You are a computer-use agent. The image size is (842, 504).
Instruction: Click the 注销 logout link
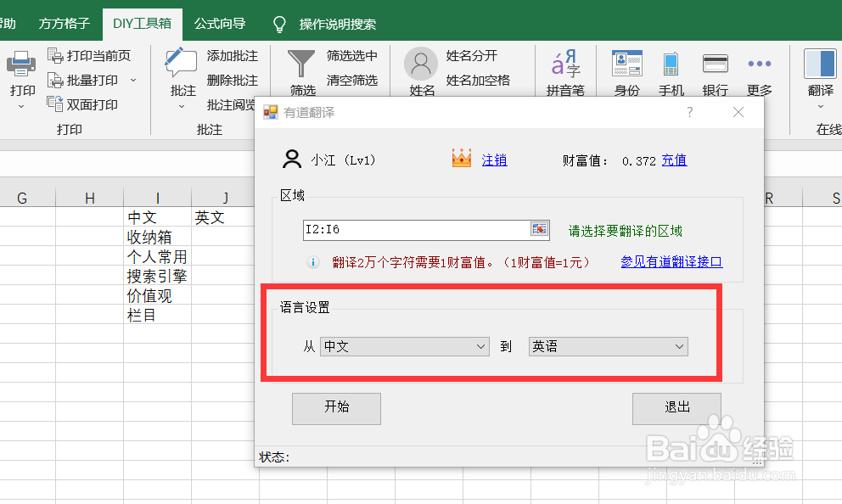click(x=494, y=160)
